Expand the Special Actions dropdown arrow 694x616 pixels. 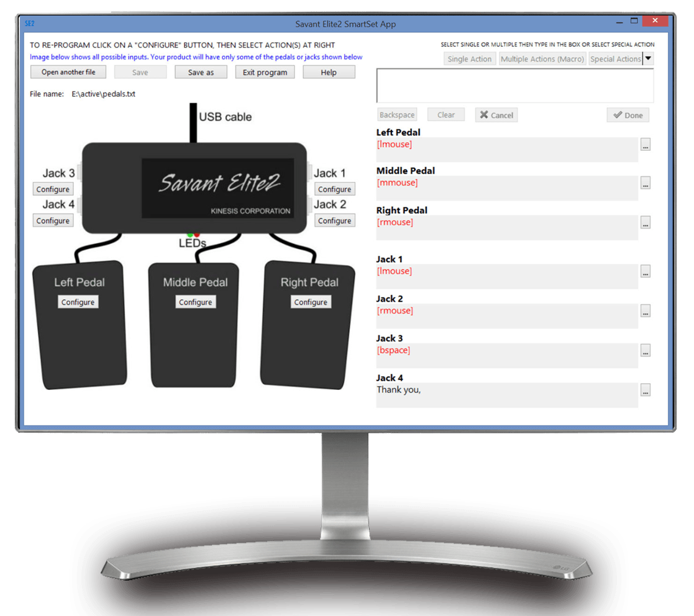pyautogui.click(x=648, y=58)
